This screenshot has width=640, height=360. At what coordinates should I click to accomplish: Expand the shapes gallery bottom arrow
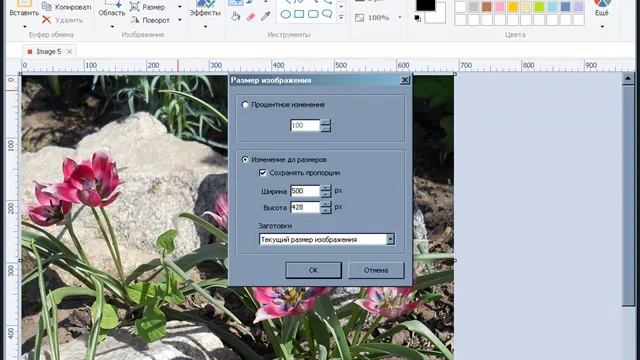(341, 17)
